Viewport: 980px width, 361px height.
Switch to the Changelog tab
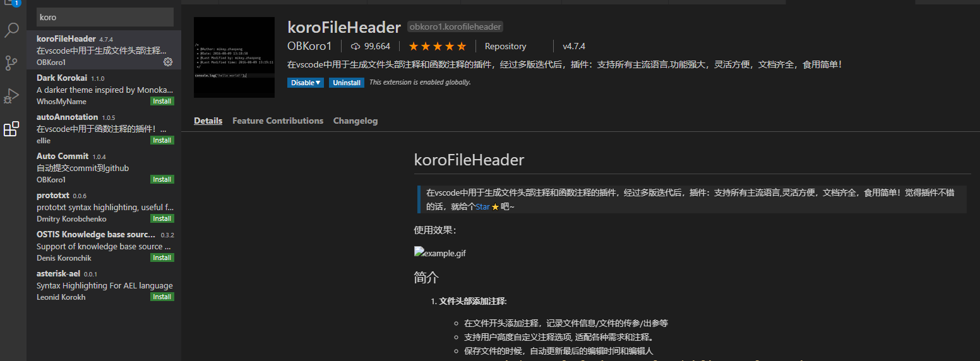pos(356,121)
